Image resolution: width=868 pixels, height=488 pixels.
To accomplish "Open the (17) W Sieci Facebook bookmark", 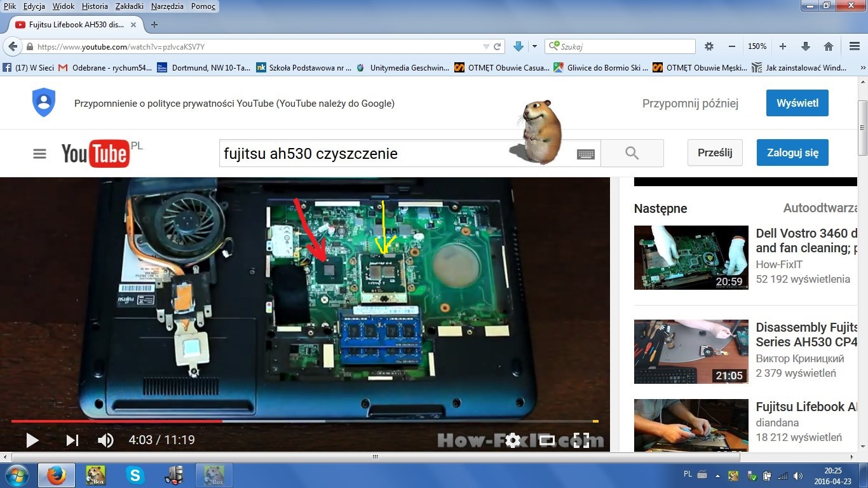I will 29,67.
